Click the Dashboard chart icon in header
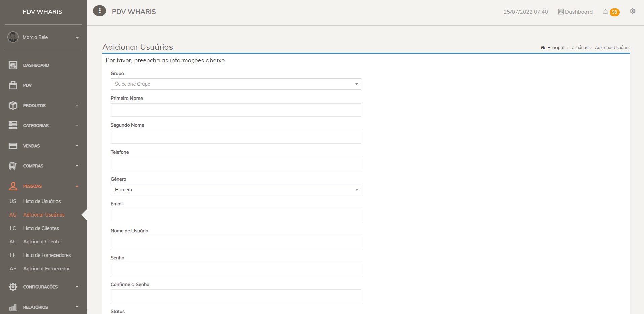Image resolution: width=644 pixels, height=314 pixels. (x=561, y=12)
